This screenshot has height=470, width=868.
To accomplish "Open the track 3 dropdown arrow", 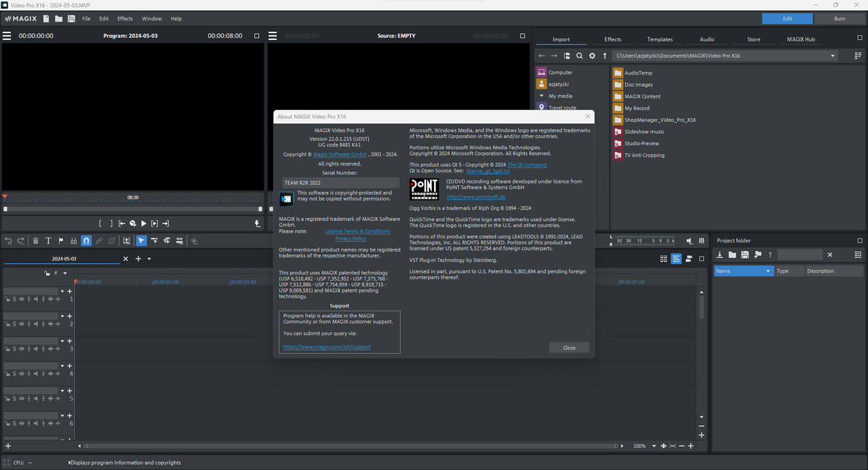I will point(62,341).
